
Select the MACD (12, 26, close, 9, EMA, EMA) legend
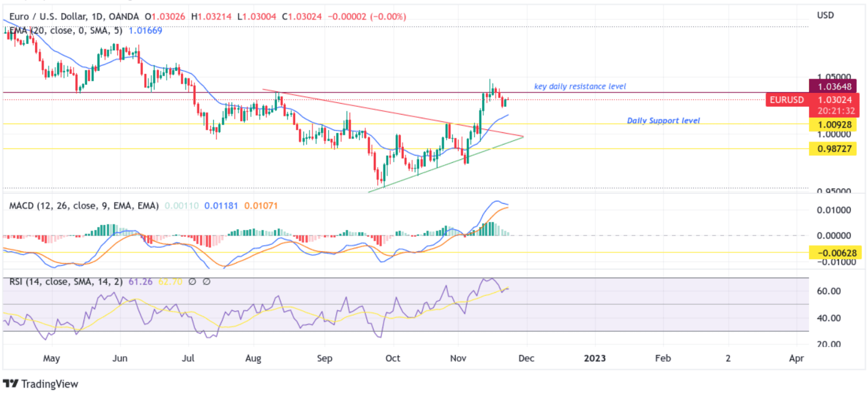(84, 205)
